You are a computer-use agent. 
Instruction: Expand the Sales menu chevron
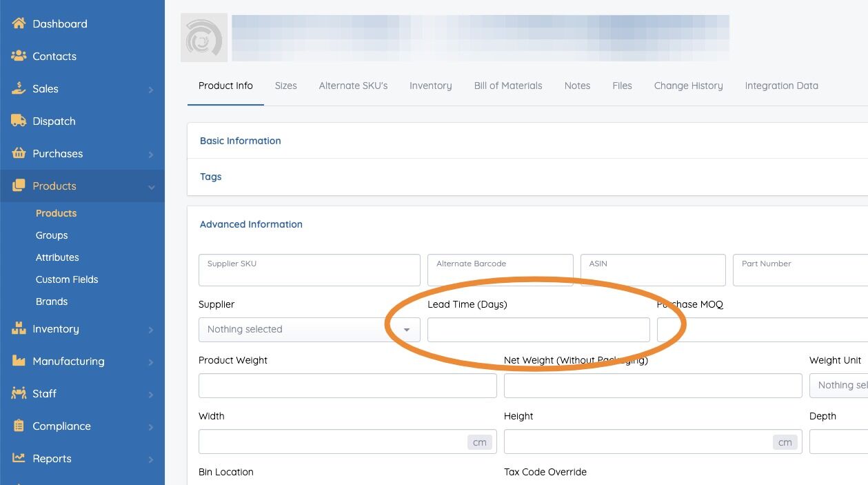pos(150,89)
